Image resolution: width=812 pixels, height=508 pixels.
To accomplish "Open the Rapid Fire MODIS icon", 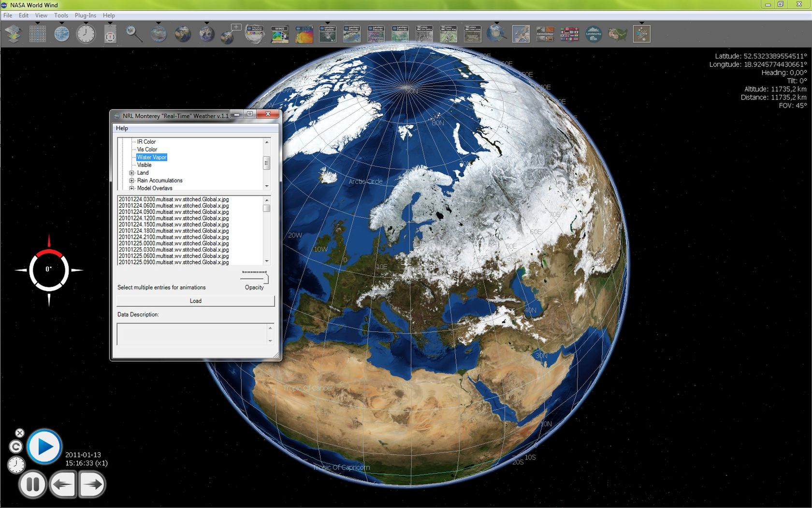I will pyautogui.click(x=255, y=34).
